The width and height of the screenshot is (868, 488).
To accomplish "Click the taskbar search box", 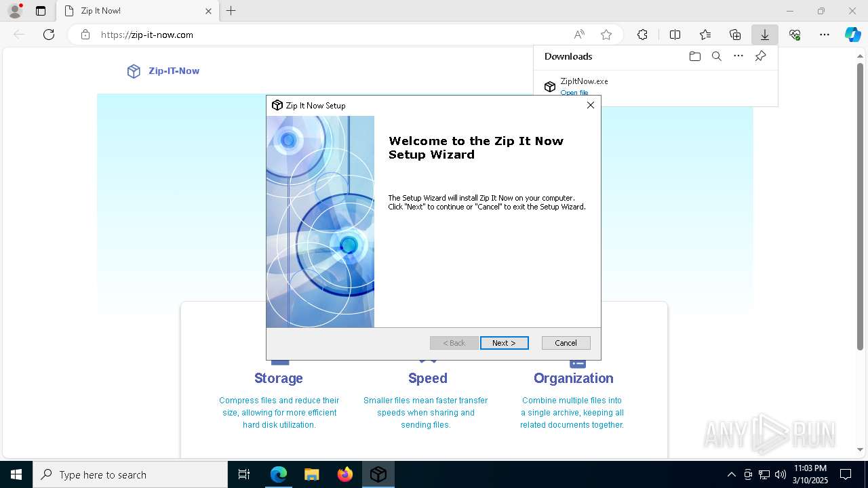I will coord(130,474).
